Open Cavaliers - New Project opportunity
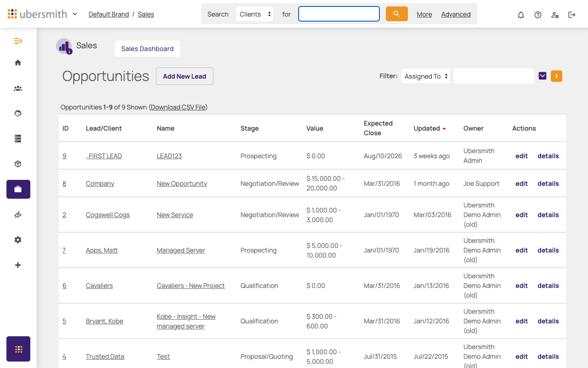Image resolution: width=588 pixels, height=368 pixels. [x=191, y=286]
